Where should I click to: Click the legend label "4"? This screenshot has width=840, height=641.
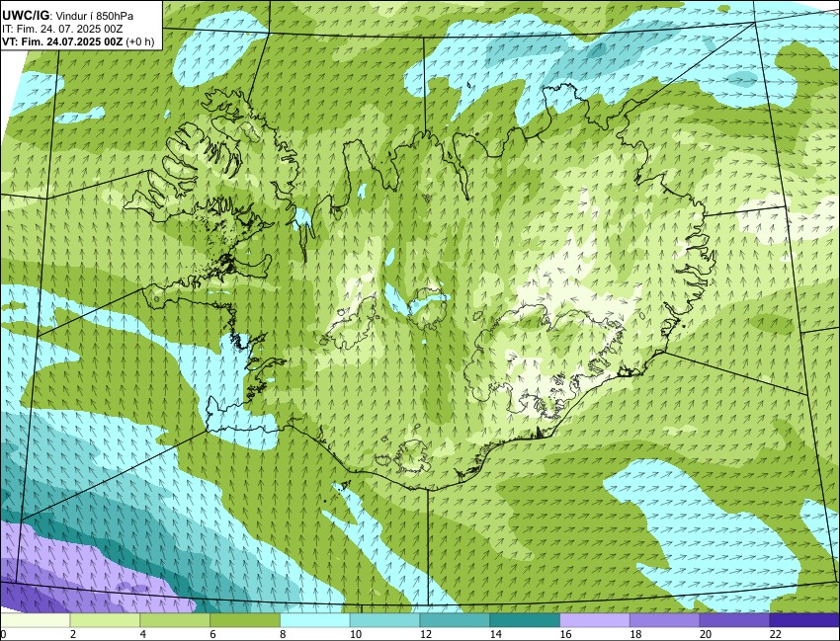pos(143,634)
